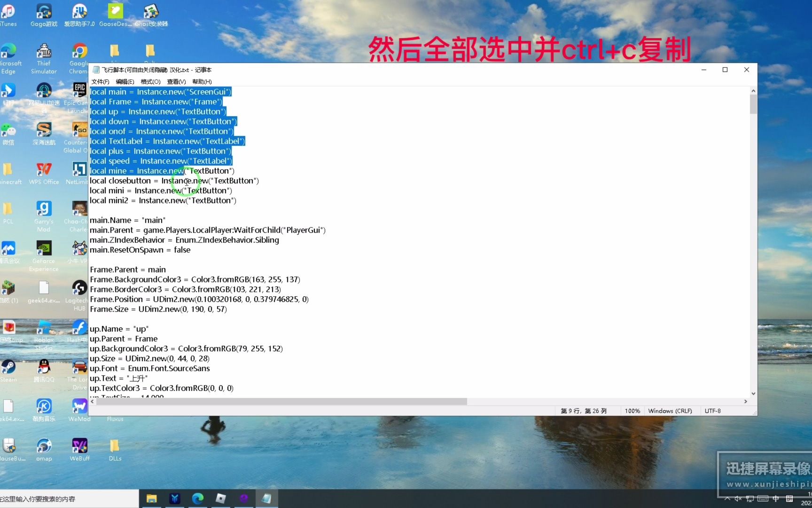
Task: Unmute the system volume in the tray
Action: 738,499
